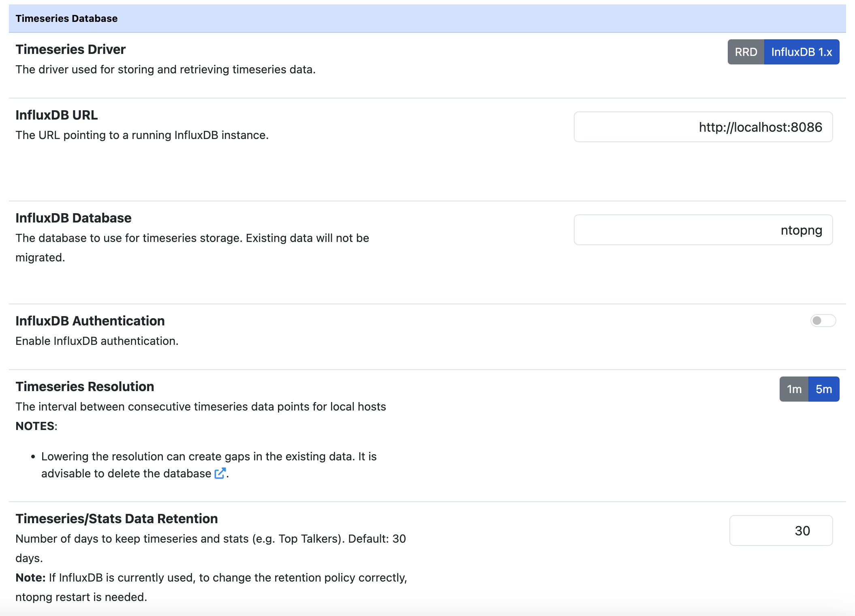Viewport: 855px width, 616px height.
Task: Select the RRD timeseries driver
Action: [x=746, y=52]
